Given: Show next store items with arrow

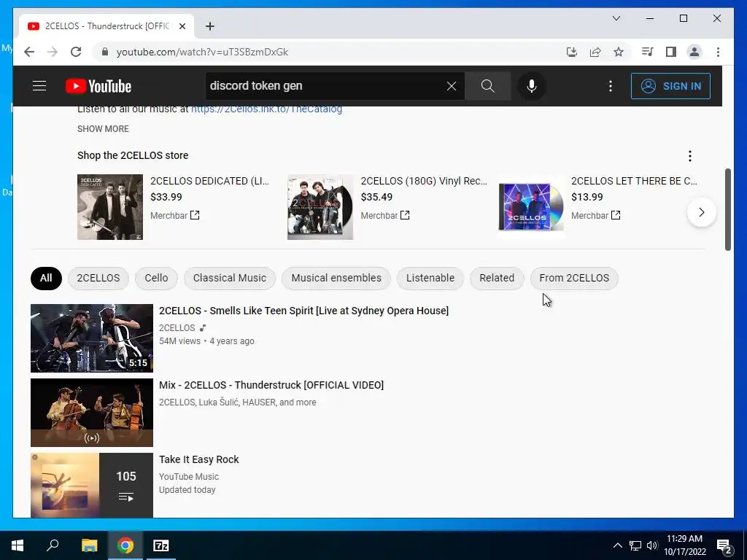Looking at the screenshot, I should point(701,212).
